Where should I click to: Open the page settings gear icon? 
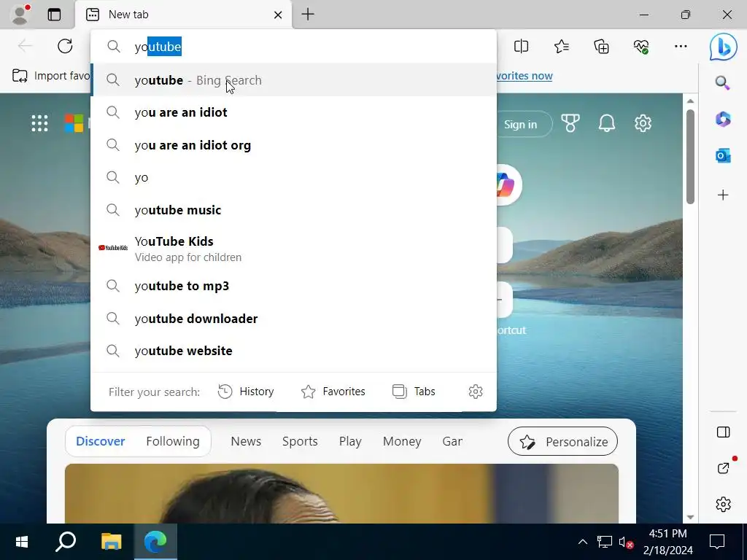click(643, 123)
